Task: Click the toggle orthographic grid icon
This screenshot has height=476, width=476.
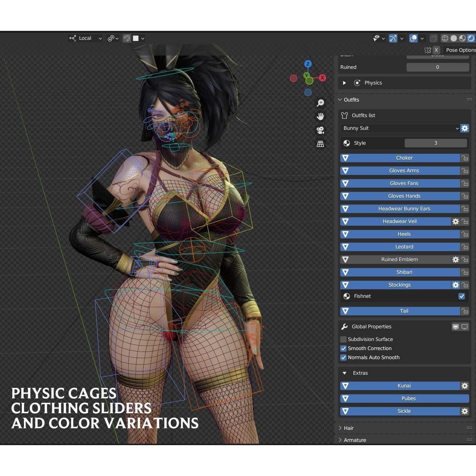Action: [x=320, y=143]
